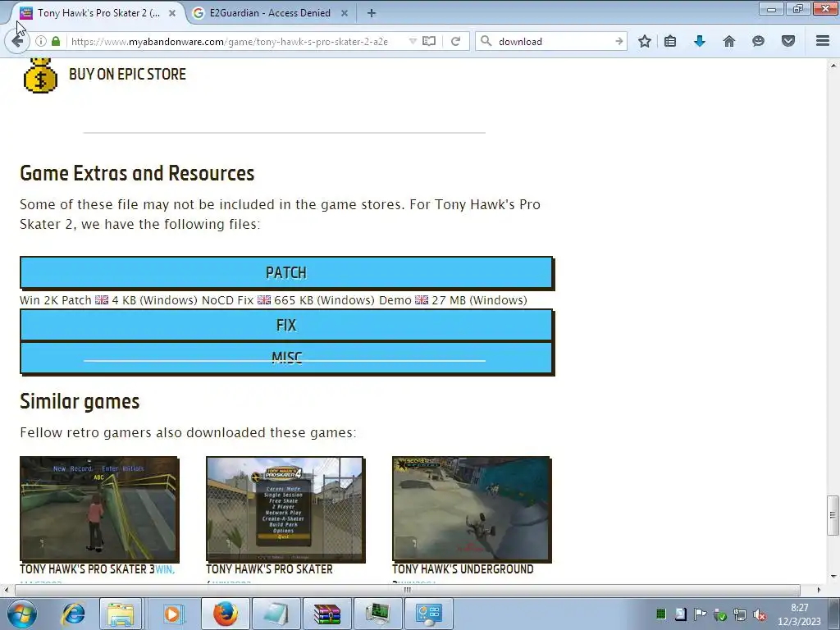This screenshot has width=840, height=630.
Task: Open Windows Explorer folder from taskbar
Action: pos(121,614)
